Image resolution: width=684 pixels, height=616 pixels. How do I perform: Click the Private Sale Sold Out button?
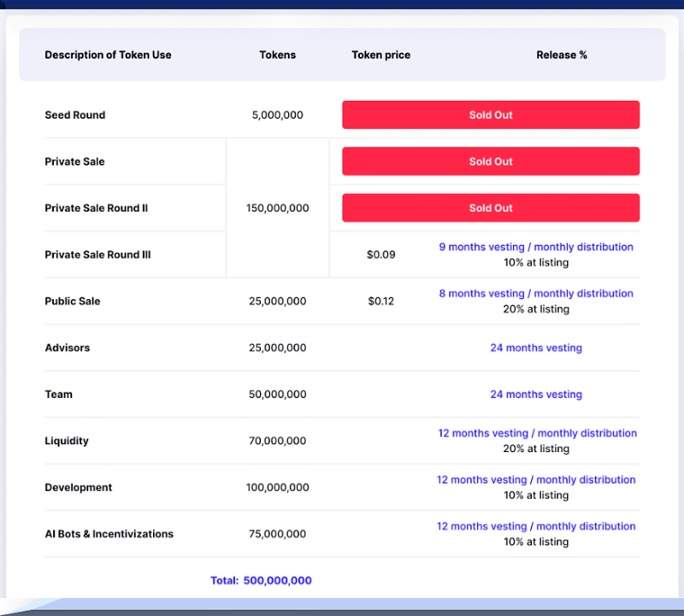491,161
